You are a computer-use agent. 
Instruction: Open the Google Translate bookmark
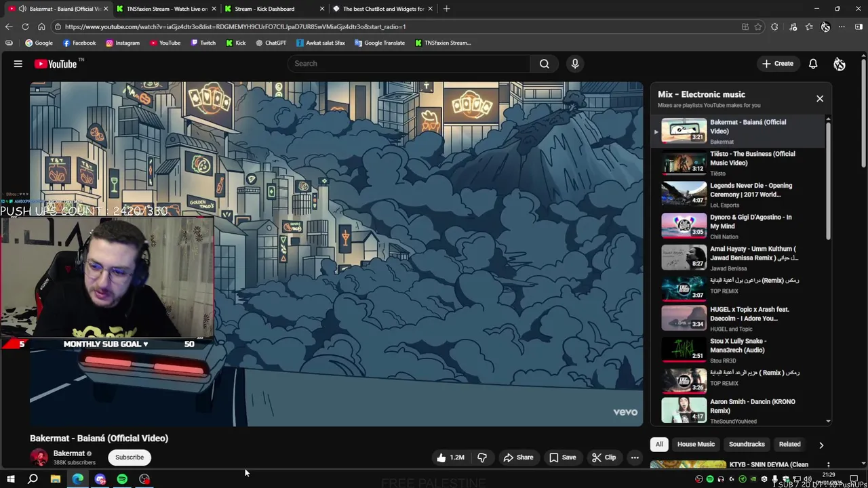[380, 43]
